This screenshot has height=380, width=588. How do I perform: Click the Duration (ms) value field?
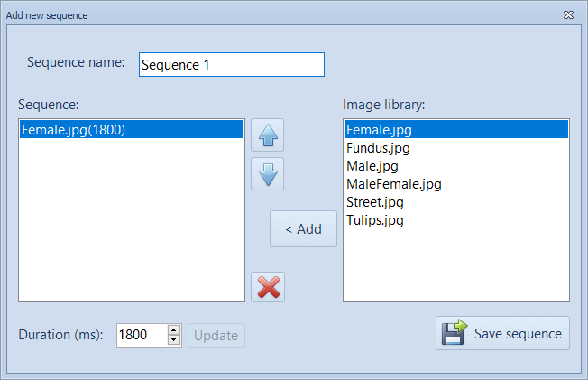click(142, 335)
